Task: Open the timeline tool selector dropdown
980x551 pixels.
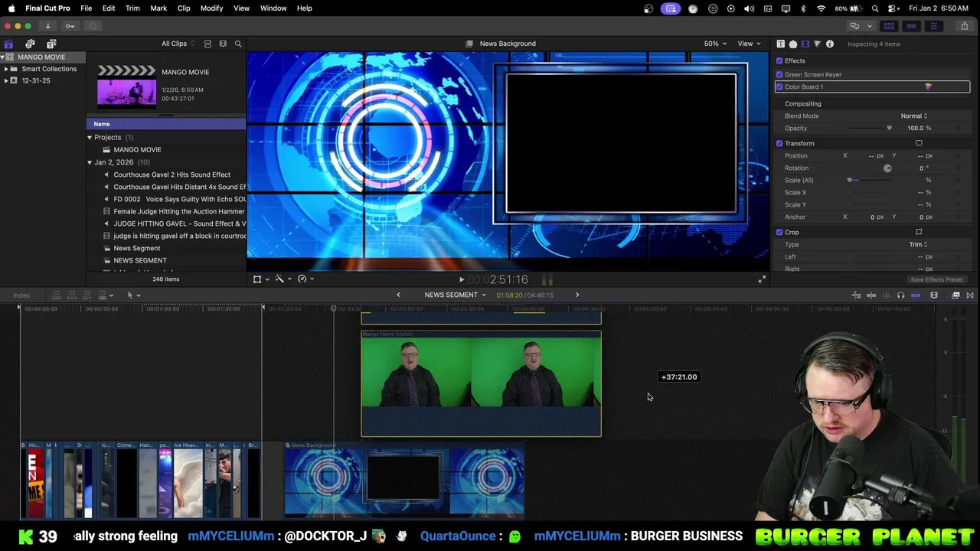Action: (134, 295)
